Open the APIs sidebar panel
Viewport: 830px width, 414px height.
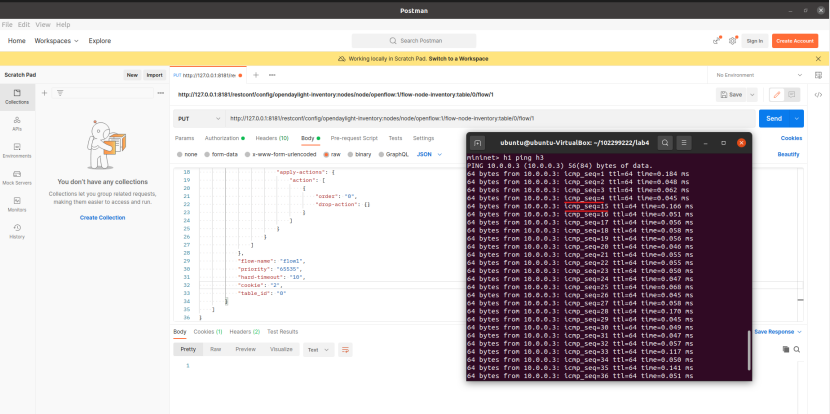[x=17, y=123]
